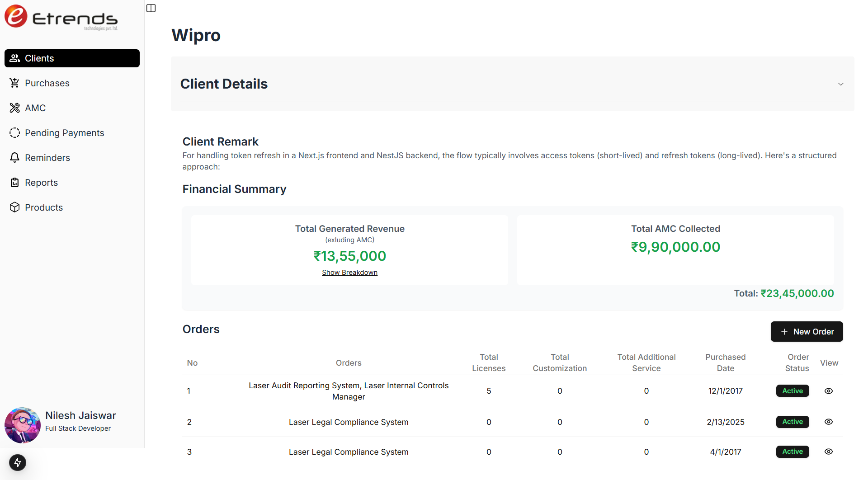This screenshot has width=868, height=480.
Task: Click the Nilesh Jaiswar user name
Action: [x=80, y=415]
